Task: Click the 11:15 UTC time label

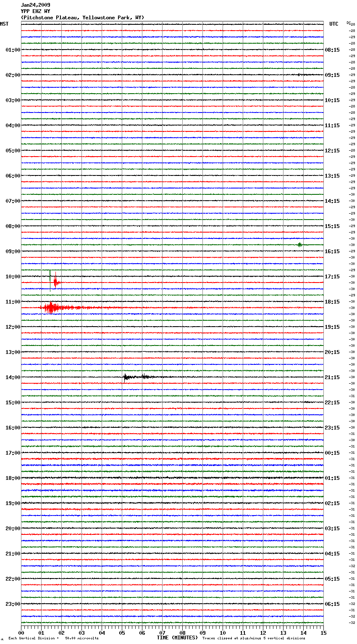Action: click(332, 126)
